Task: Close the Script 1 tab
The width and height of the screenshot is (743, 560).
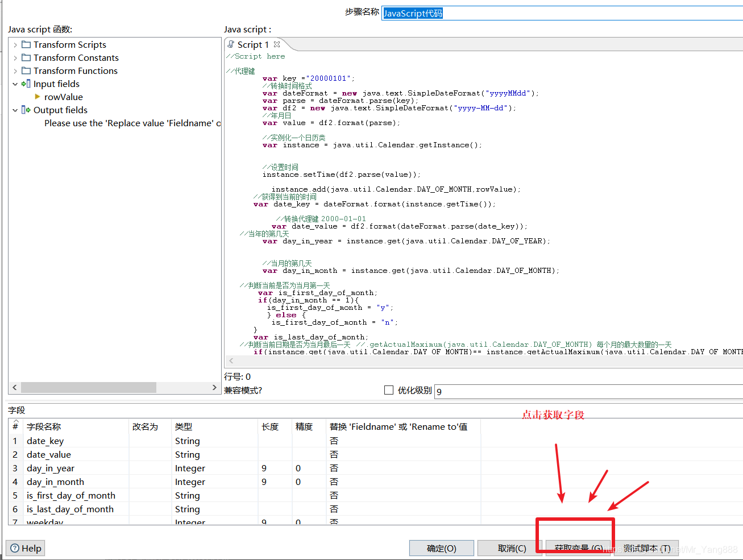Action: point(277,44)
